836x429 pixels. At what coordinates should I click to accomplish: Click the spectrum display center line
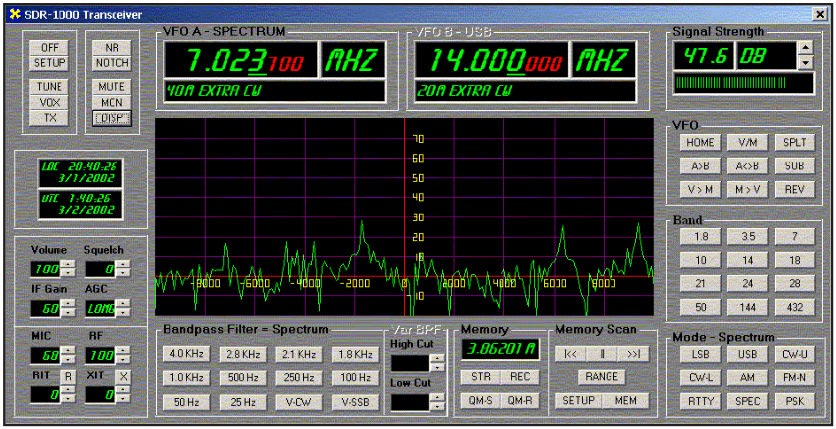point(404,216)
